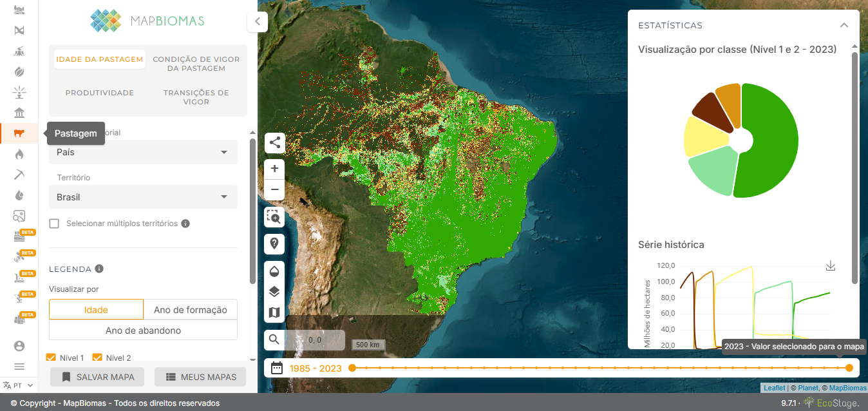Open the layers stack icon

pyautogui.click(x=274, y=291)
